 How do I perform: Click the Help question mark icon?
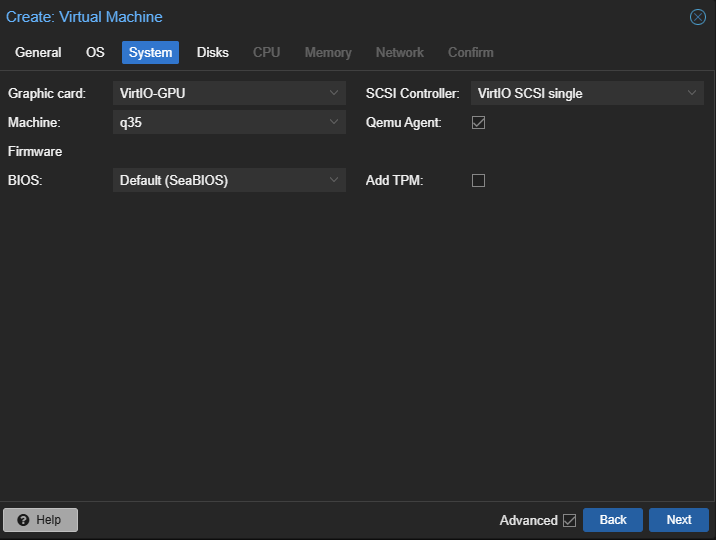tap(23, 520)
